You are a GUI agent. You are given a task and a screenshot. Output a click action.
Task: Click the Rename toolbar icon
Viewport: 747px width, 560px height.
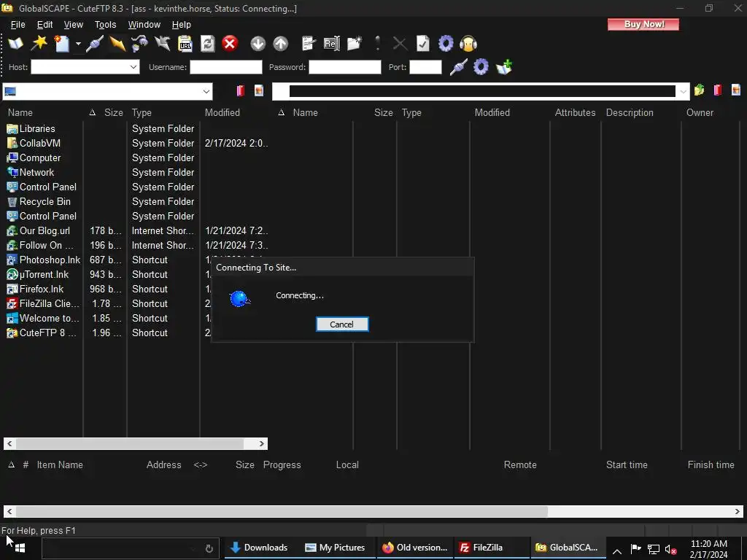(332, 44)
